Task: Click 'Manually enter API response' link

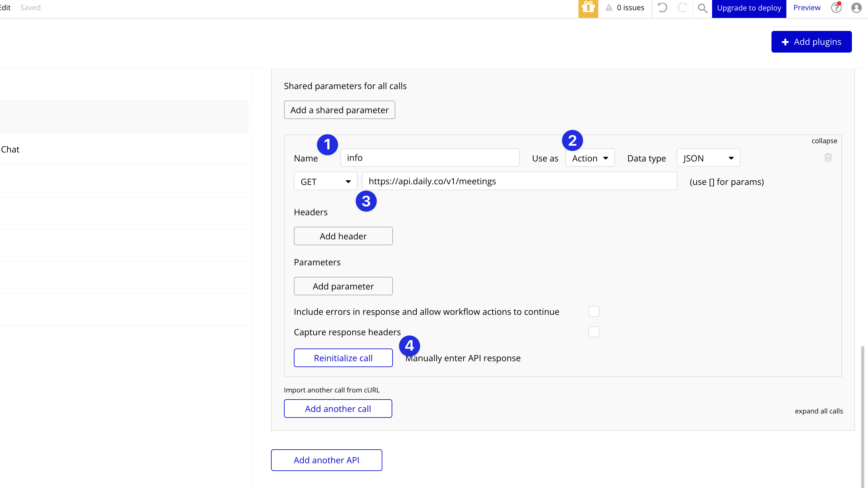Action: [x=463, y=357]
